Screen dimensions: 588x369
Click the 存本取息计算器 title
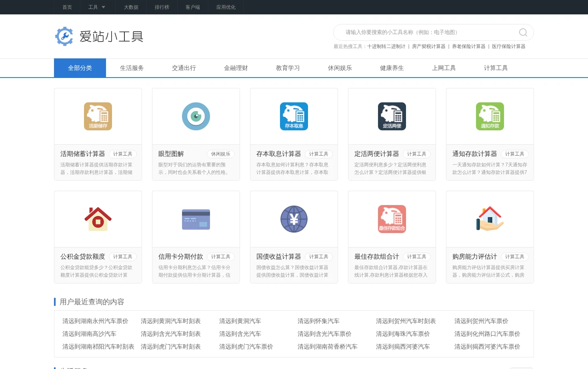279,154
